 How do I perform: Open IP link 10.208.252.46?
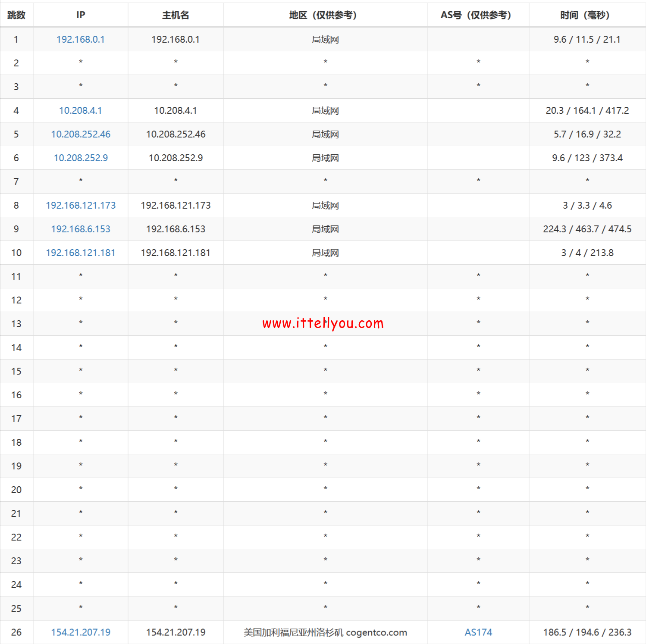[x=81, y=134]
